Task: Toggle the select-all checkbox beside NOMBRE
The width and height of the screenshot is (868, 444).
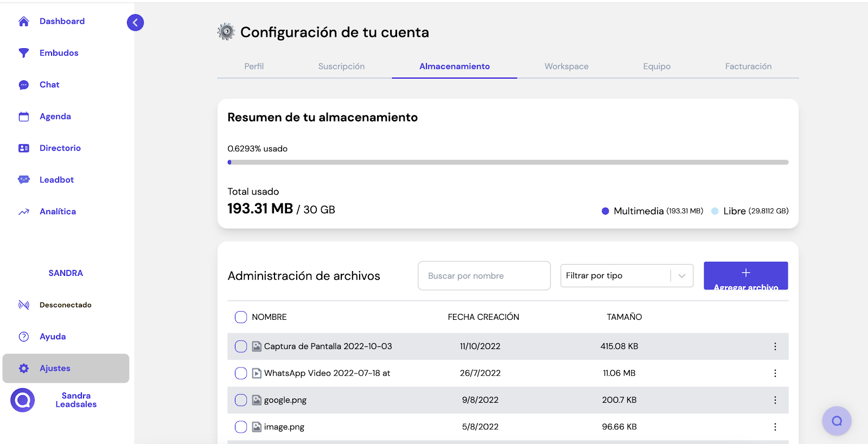Action: [x=241, y=317]
